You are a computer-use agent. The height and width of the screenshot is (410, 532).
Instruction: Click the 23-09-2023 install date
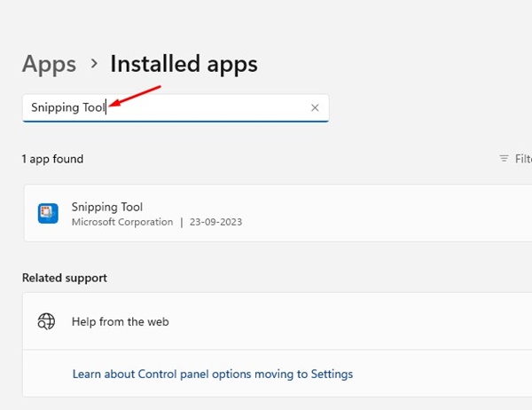215,222
